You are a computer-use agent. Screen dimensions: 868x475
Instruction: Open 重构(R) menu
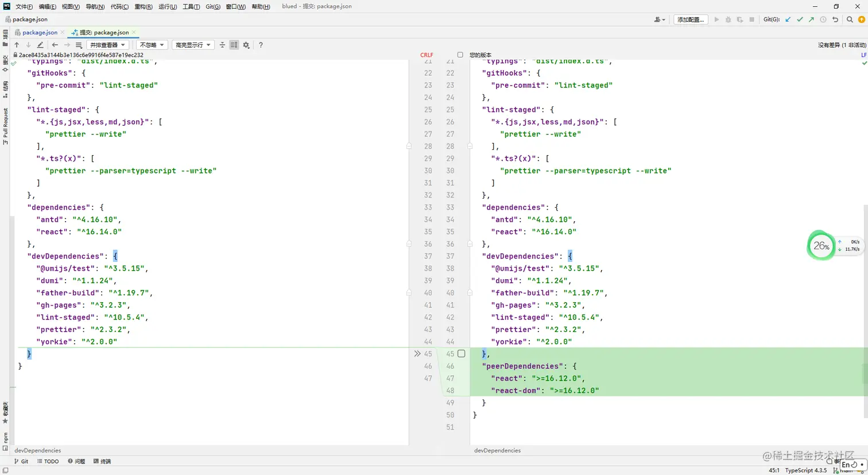144,6
